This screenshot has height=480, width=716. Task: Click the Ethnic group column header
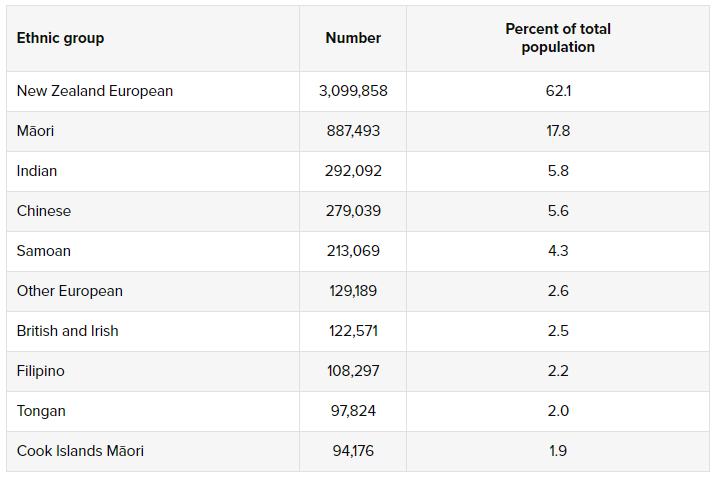[60, 38]
